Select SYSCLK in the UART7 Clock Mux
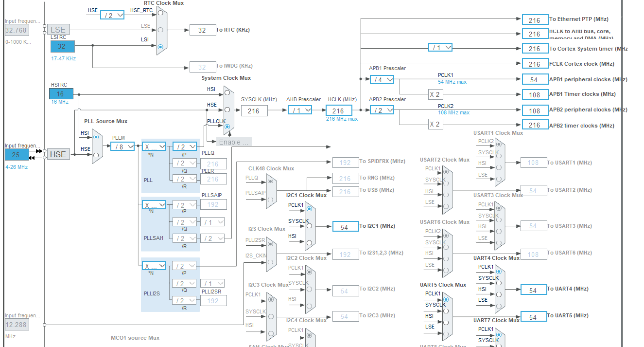Viewport: 644px width, 347px height. click(x=499, y=346)
